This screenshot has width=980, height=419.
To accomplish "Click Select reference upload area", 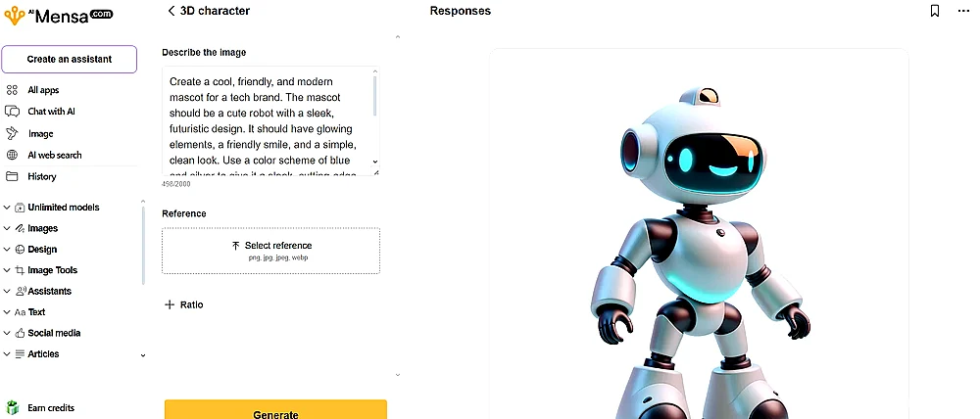I will click(270, 251).
